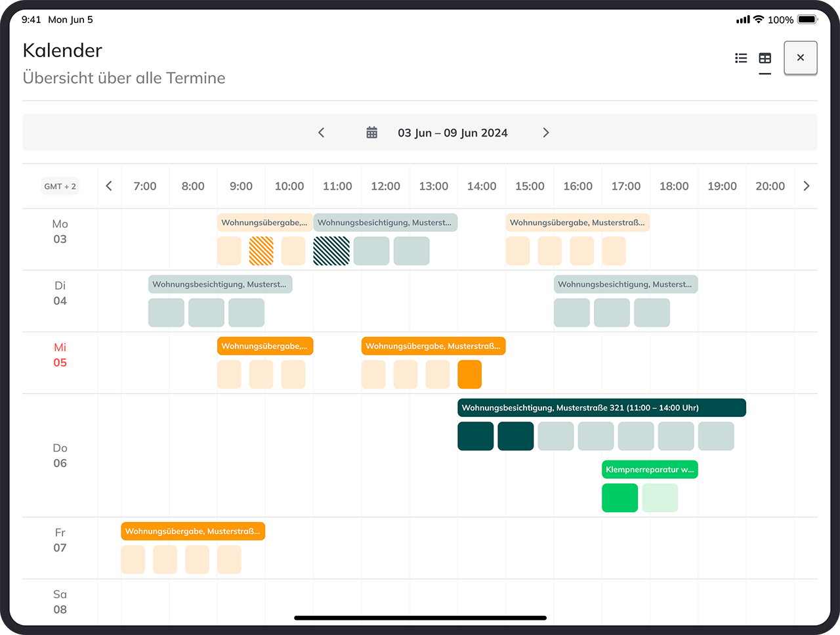The width and height of the screenshot is (840, 635).
Task: Select the grid calendar view icon
Action: pos(765,58)
